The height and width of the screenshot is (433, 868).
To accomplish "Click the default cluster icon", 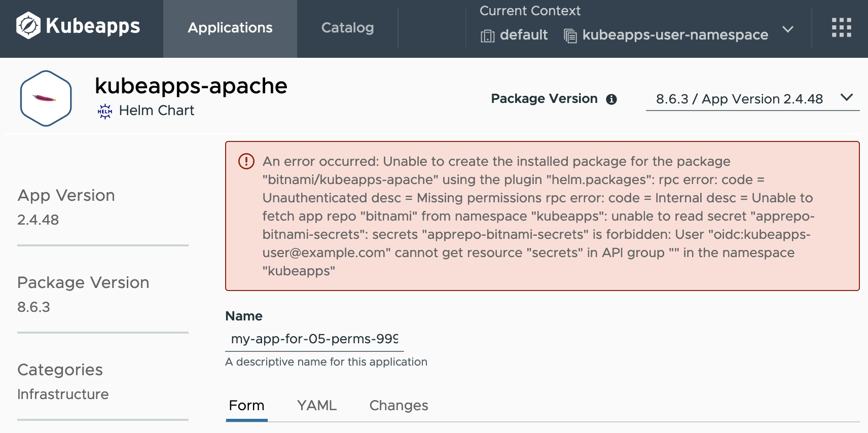I will [x=487, y=35].
